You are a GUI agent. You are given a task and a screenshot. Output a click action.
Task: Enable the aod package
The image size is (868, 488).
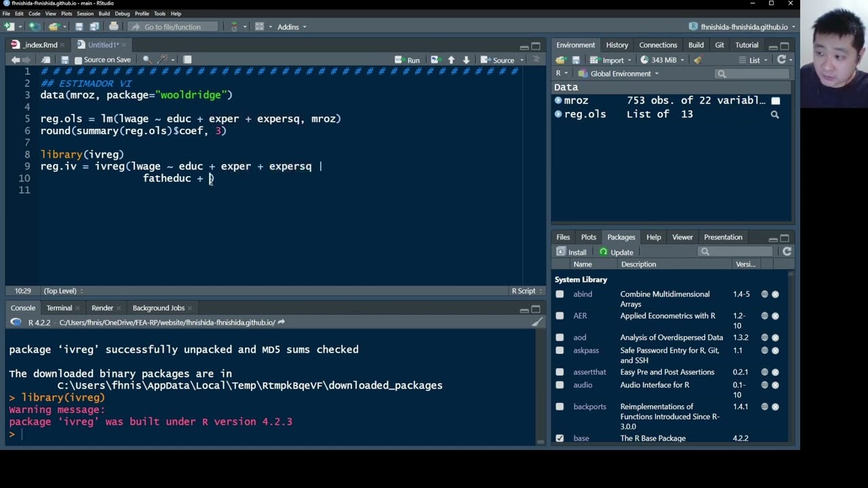click(x=559, y=338)
